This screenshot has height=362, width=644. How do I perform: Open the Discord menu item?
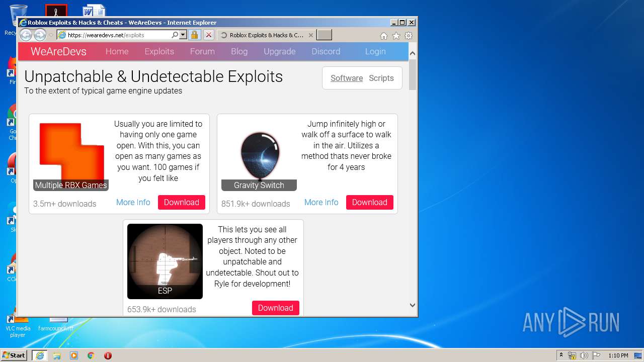326,51
